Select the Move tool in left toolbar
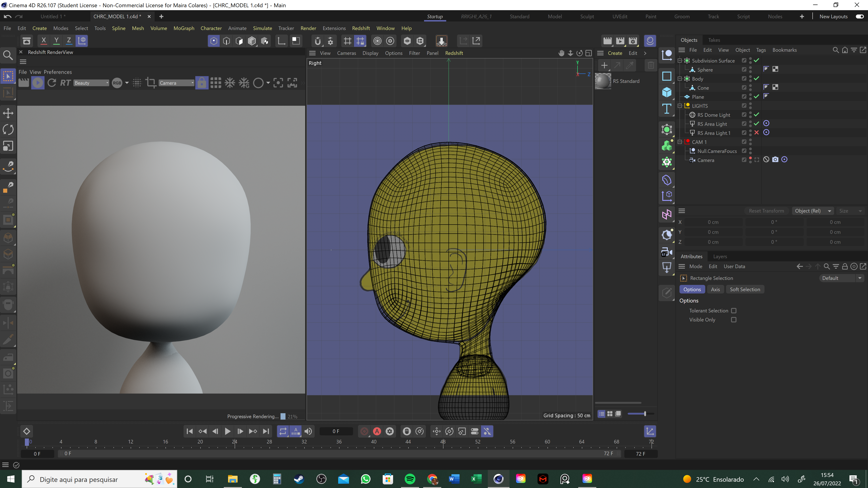The height and width of the screenshot is (488, 868). tap(8, 113)
